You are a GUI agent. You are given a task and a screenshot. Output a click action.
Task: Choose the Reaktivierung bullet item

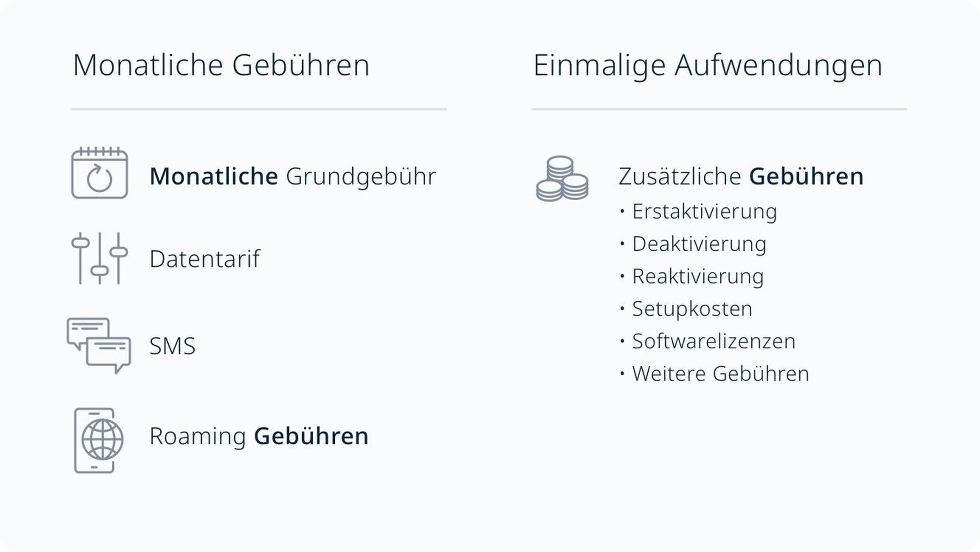point(698,276)
